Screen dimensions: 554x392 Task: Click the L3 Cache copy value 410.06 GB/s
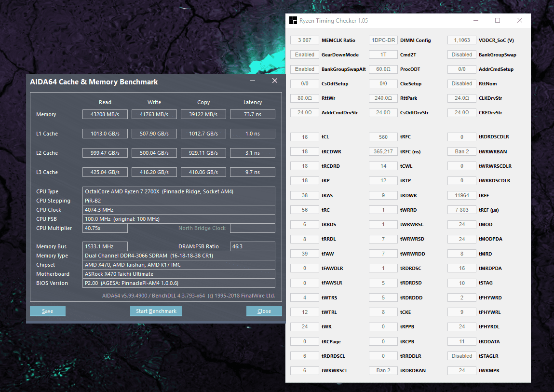(x=203, y=172)
